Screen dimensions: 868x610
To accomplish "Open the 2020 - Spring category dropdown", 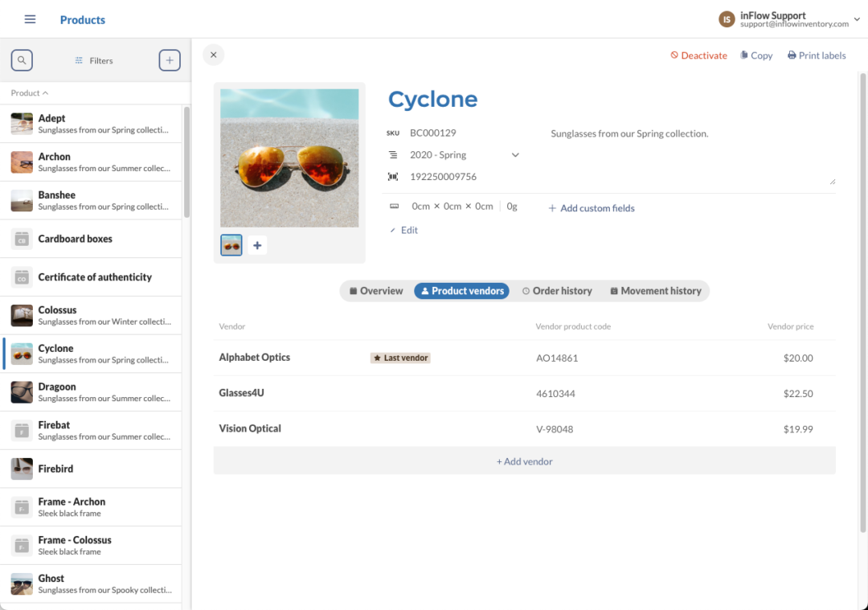I will [x=514, y=154].
